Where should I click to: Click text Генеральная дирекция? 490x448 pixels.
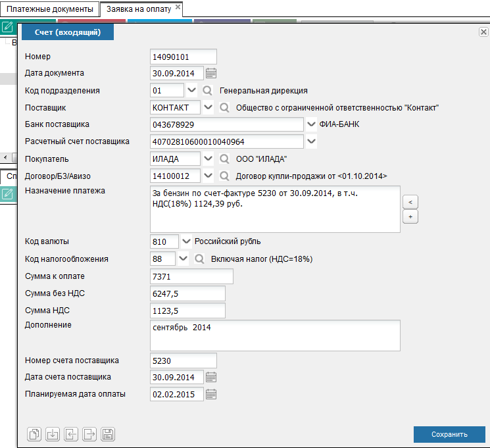click(x=264, y=91)
